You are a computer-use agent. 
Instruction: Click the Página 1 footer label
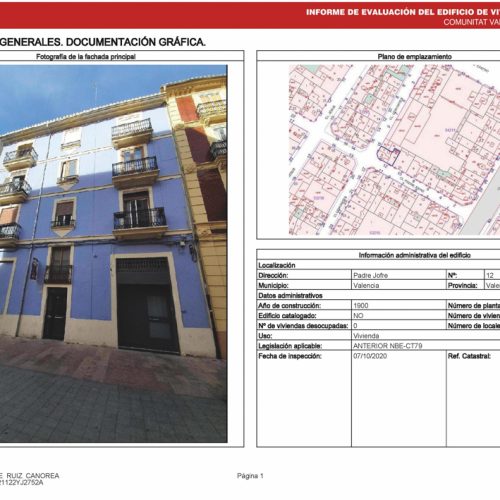[250, 476]
